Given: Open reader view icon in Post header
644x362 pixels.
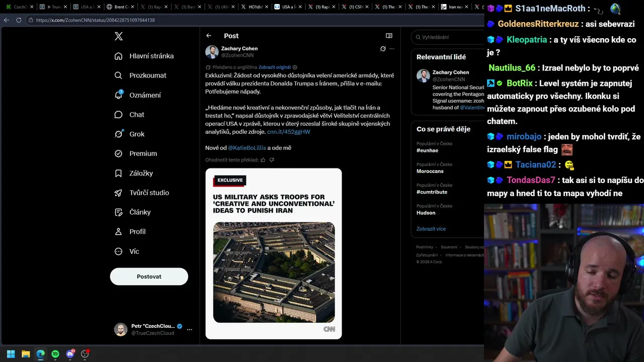Looking at the screenshot, I should pyautogui.click(x=389, y=36).
